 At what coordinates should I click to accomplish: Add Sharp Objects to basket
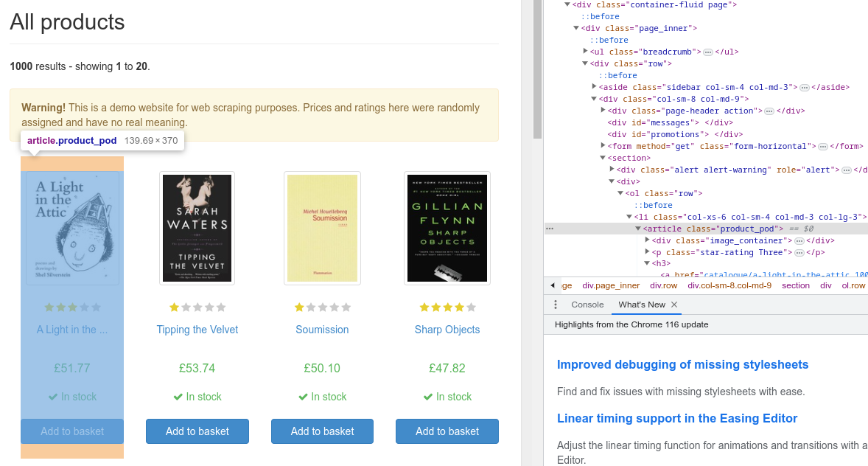tap(447, 431)
